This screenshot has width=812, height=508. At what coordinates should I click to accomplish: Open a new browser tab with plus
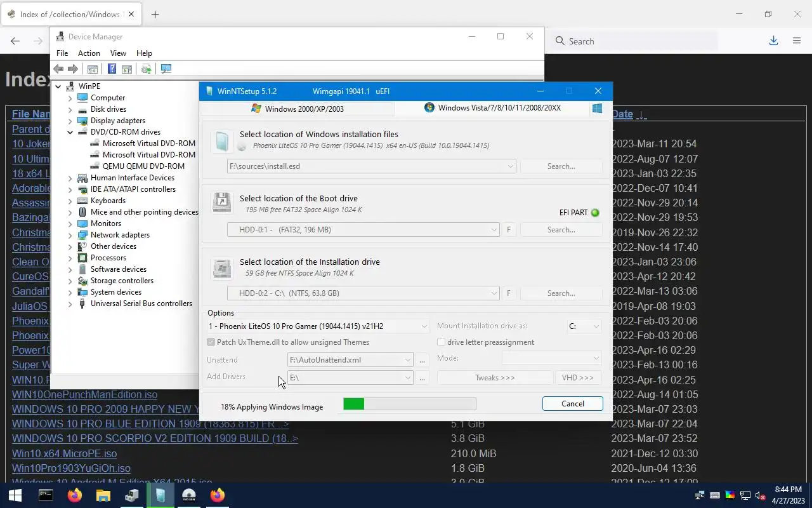point(155,14)
